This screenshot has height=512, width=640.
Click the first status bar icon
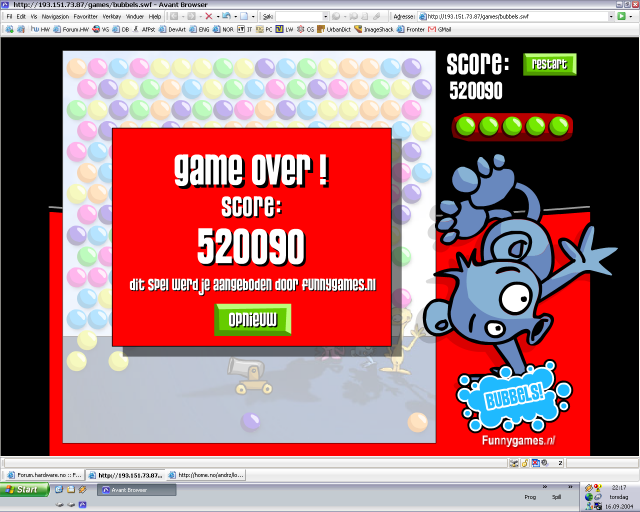point(513,463)
